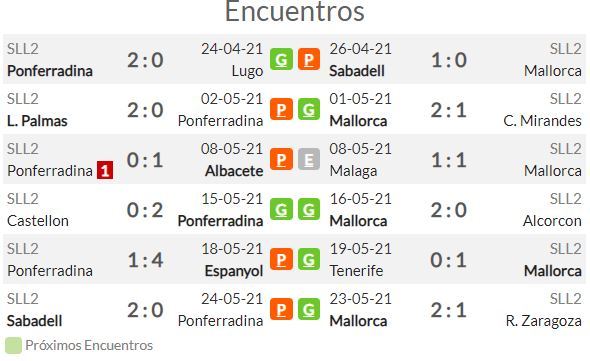Click the 1:4 score for Ponferradina vs Espanyol
This screenshot has width=590, height=361.
tap(145, 260)
